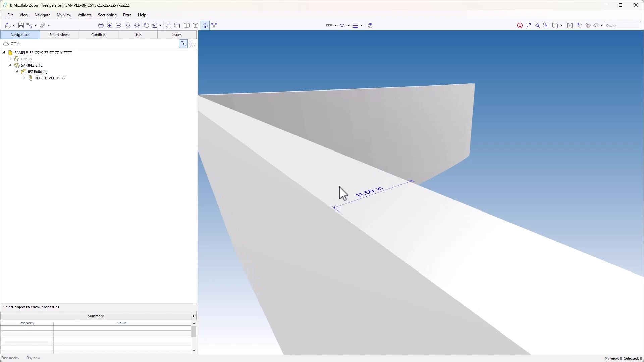Click the paint bucket icon
Viewport: 644px width, 362px height.
pyautogui.click(x=370, y=25)
